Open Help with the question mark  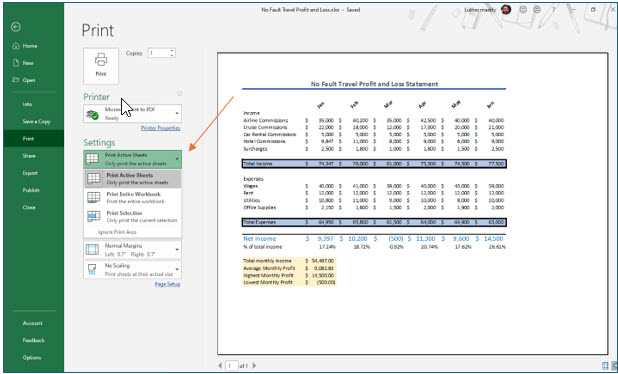pyautogui.click(x=553, y=10)
